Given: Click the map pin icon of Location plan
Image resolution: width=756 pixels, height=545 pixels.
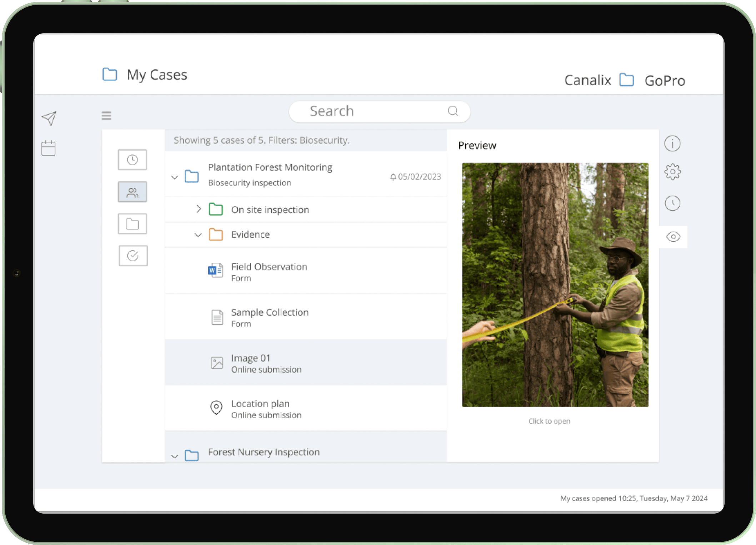Looking at the screenshot, I should tap(216, 407).
